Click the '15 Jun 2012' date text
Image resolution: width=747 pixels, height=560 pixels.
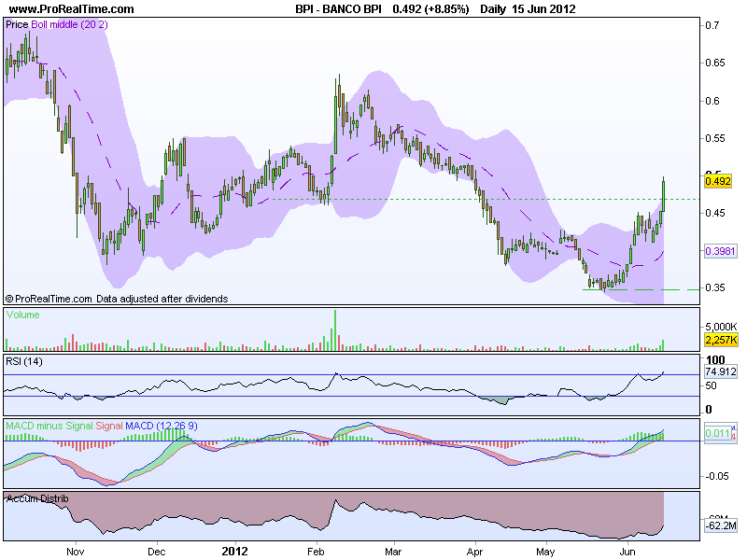543,9
